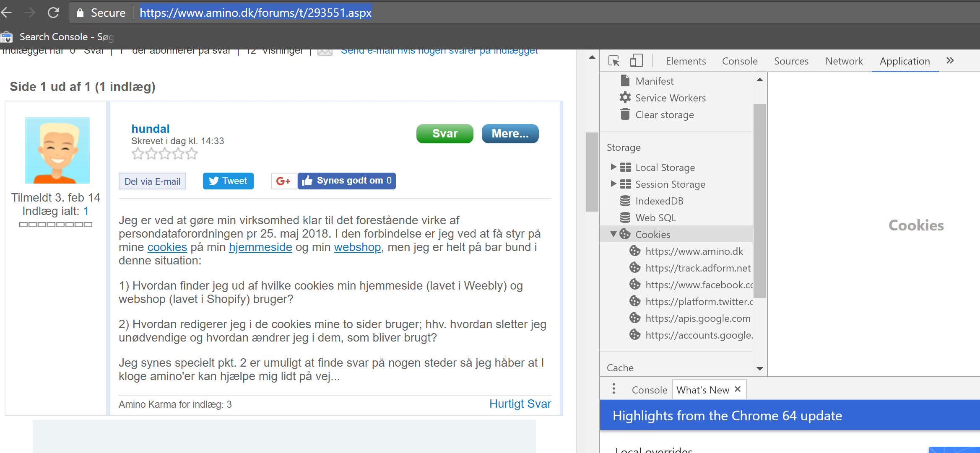
Task: Click the back navigation arrow
Action: (7, 13)
